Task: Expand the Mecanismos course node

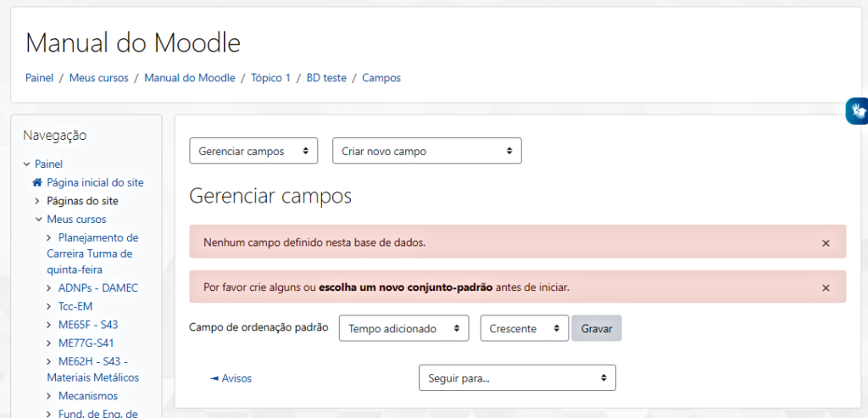Action: point(50,396)
